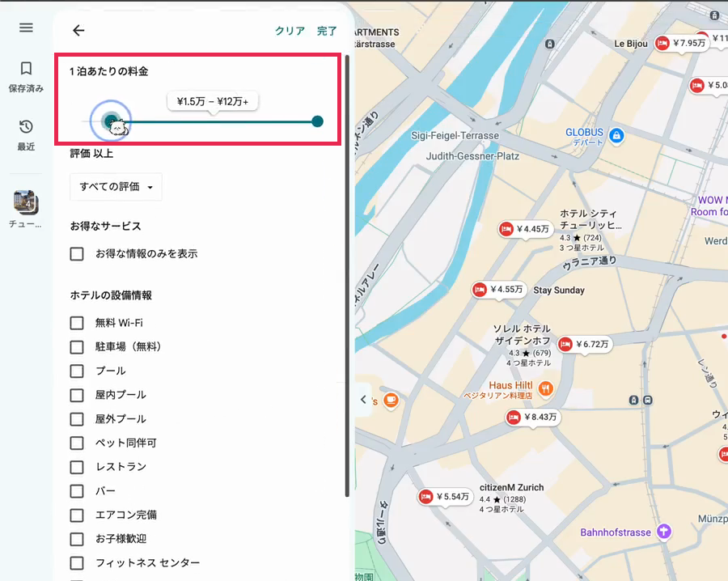Check エアコン完備 checkbox
This screenshot has height=581, width=728.
[77, 515]
